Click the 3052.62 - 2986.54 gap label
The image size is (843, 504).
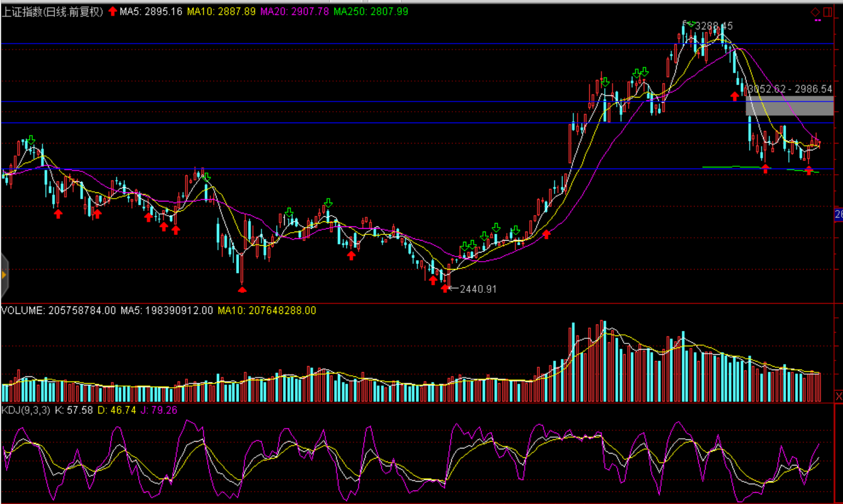pos(790,89)
